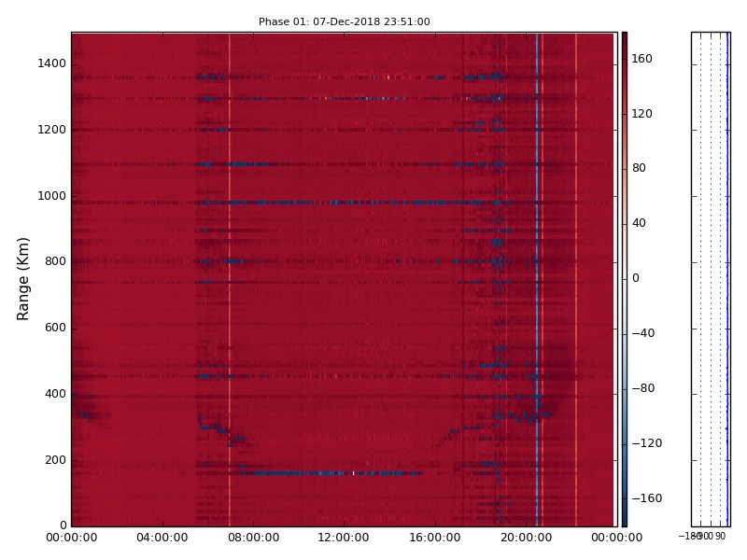Click the colorbar's 0 tick label
This screenshot has width=747, height=560.
click(x=636, y=278)
